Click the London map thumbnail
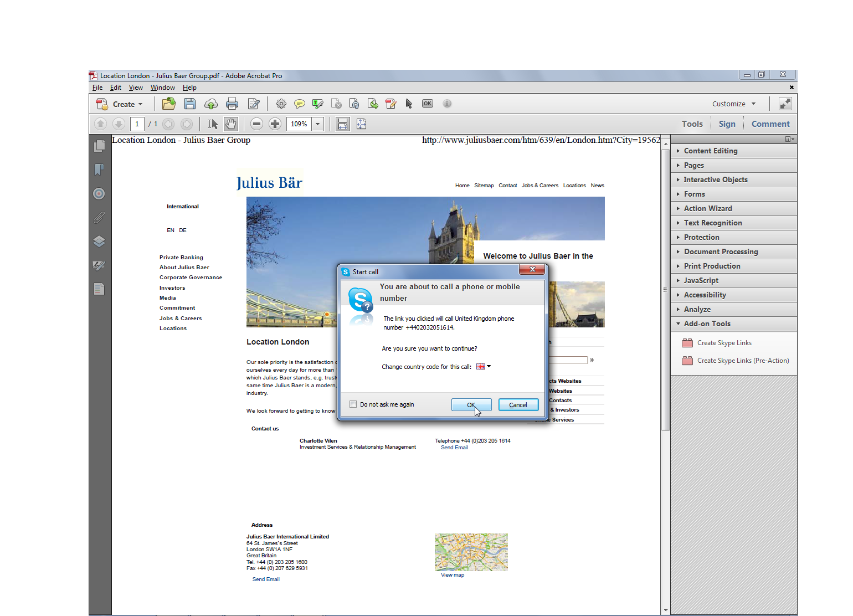Image resolution: width=853 pixels, height=616 pixels. (x=471, y=552)
